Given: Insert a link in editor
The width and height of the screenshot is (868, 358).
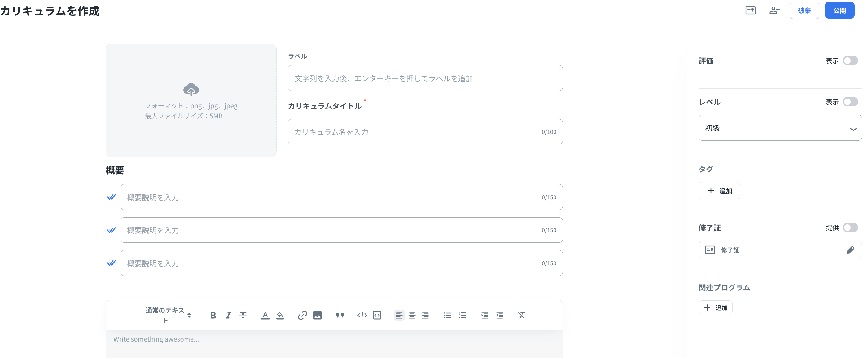Looking at the screenshot, I should 302,315.
